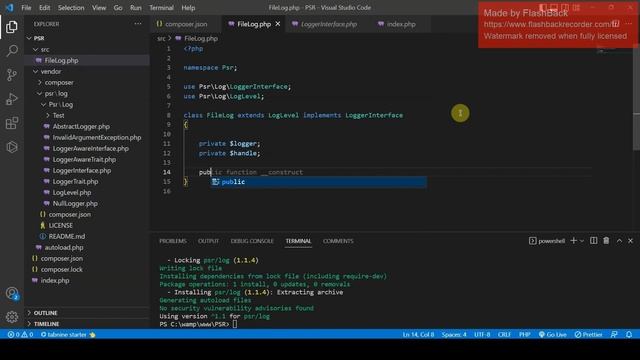The height and width of the screenshot is (360, 640).
Task: Open the Selection menu
Action: click(71, 8)
